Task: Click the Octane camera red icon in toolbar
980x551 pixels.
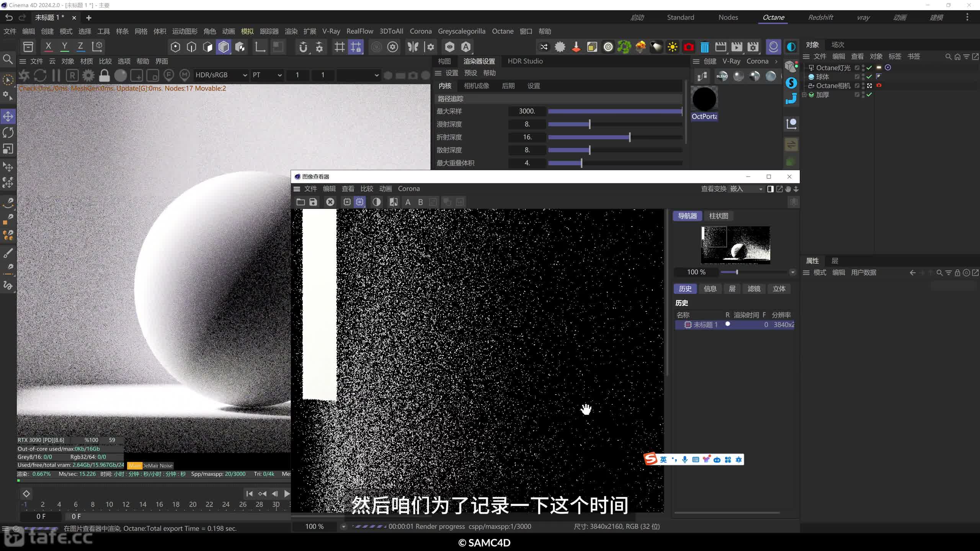Action: point(688,47)
